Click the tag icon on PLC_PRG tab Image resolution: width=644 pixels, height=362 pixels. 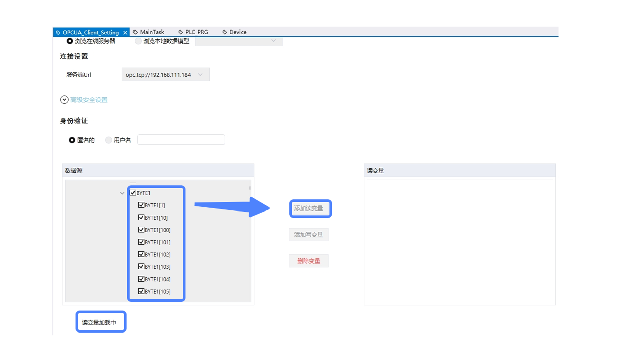pos(181,32)
